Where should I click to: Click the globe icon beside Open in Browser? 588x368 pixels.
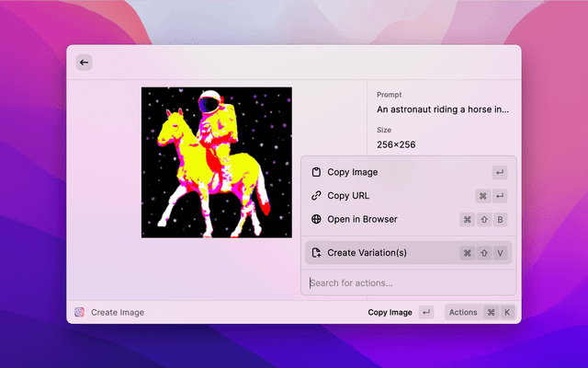pos(316,220)
